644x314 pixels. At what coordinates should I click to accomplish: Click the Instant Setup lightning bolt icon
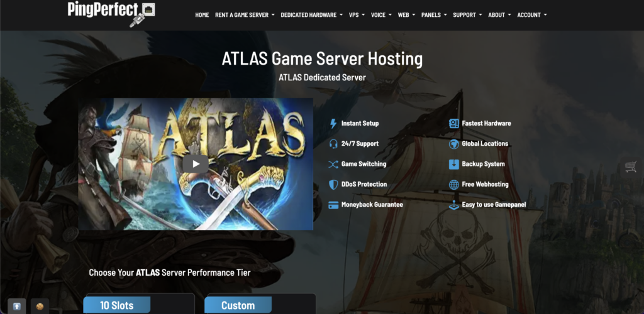[333, 124]
